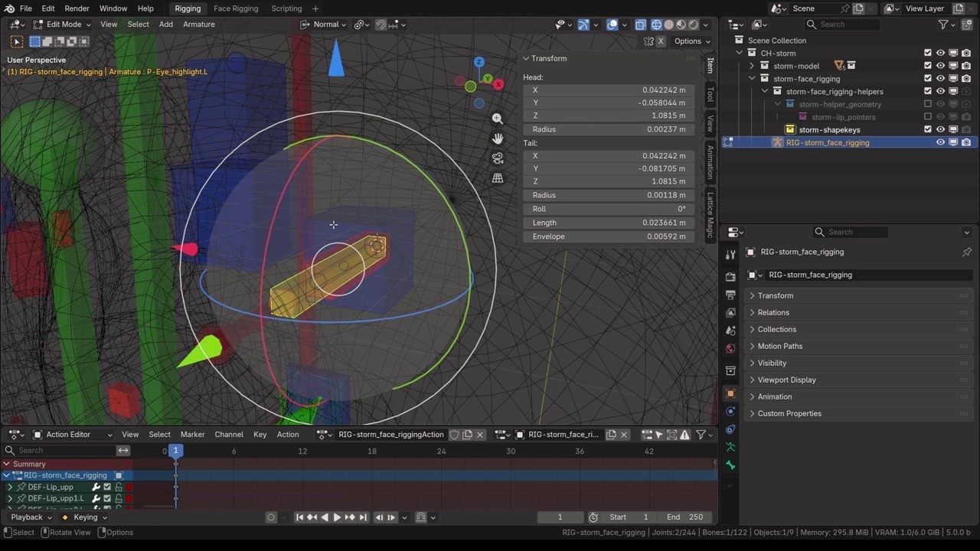Open the Armature menu

point(198,24)
